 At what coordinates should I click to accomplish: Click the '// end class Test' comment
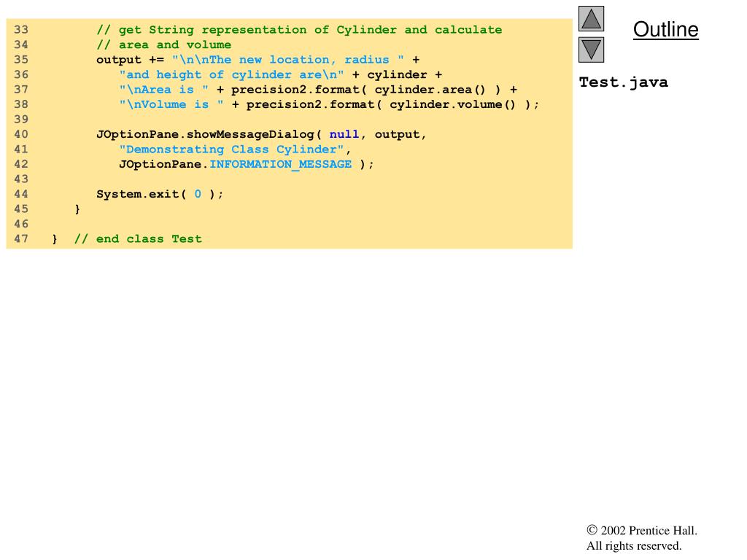(138, 239)
